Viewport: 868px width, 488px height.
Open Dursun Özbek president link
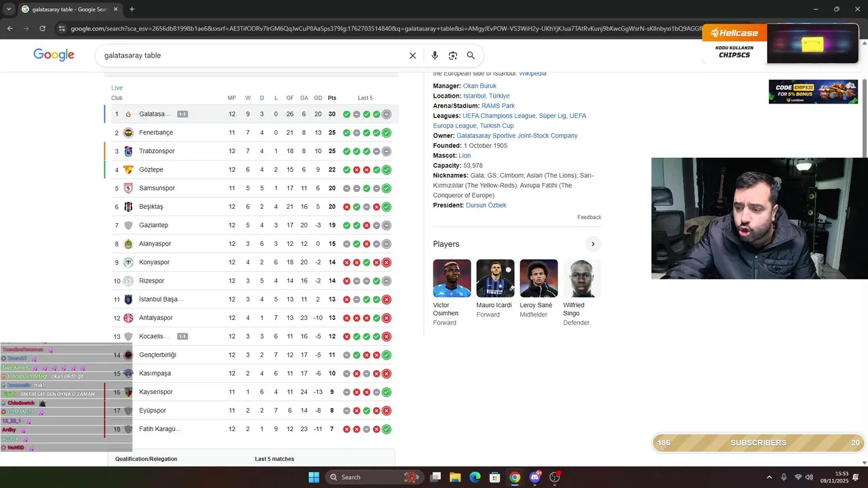click(x=486, y=205)
